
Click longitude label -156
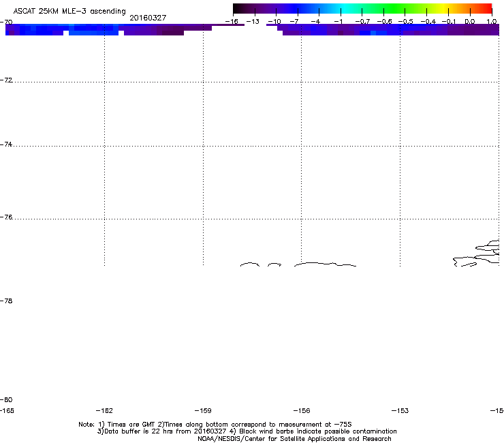click(302, 410)
